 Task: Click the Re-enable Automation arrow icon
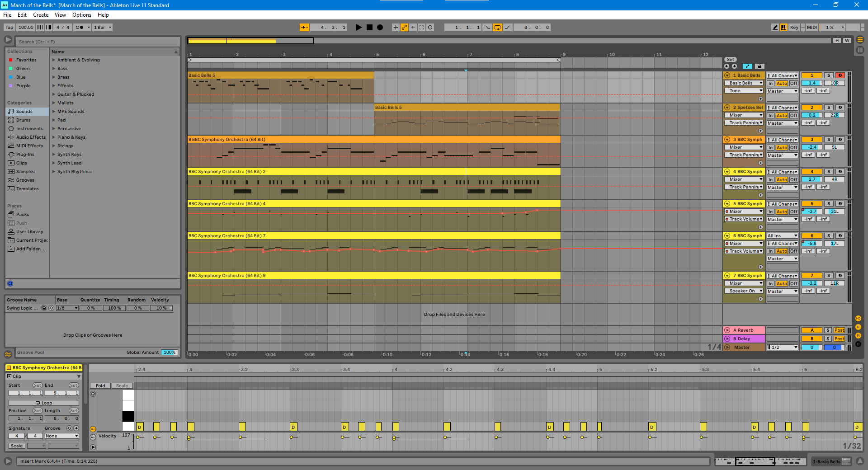(x=413, y=28)
